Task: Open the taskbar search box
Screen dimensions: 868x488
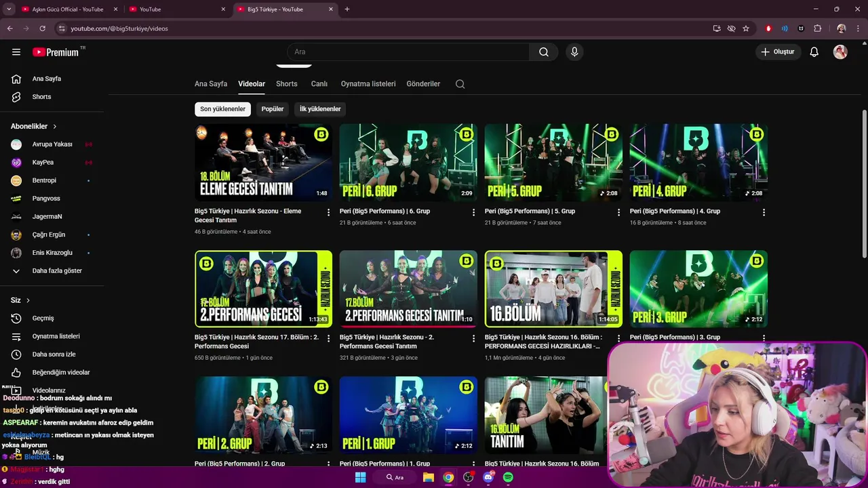Action: (x=396, y=477)
